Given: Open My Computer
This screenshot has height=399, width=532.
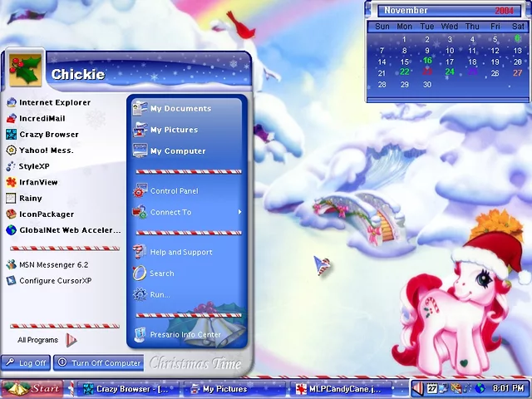Looking at the screenshot, I should 169,150.
